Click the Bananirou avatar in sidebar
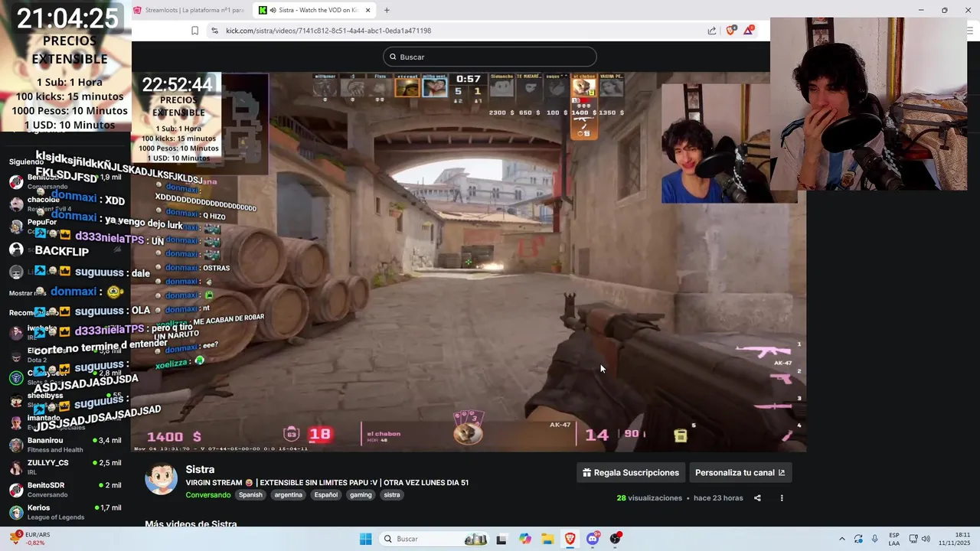This screenshot has width=980, height=551. [x=16, y=445]
